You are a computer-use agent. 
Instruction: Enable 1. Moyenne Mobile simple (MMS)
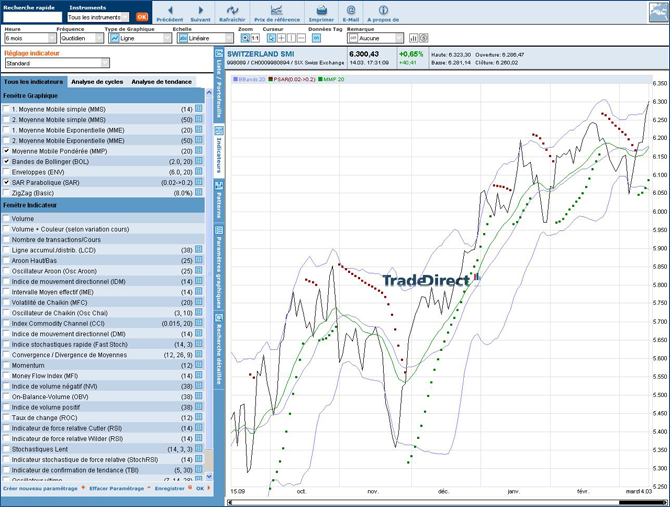6,109
